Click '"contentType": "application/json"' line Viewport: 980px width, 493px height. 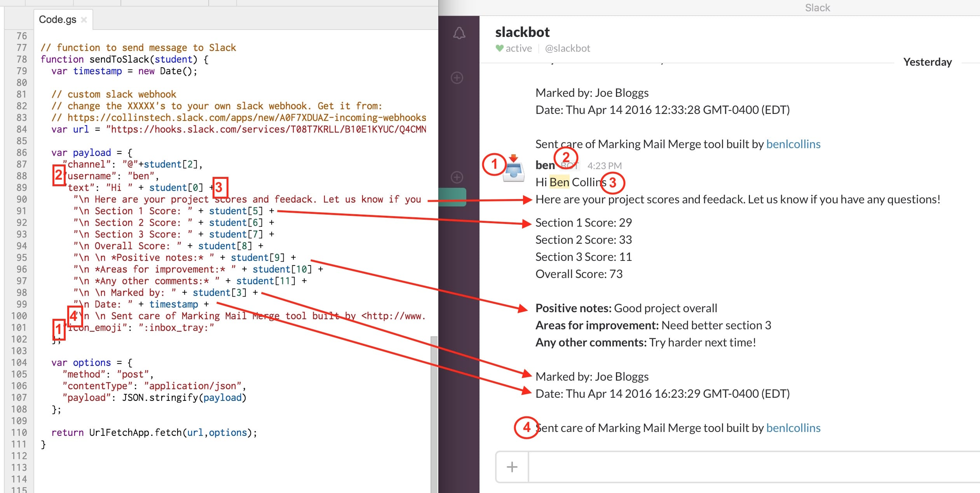154,386
